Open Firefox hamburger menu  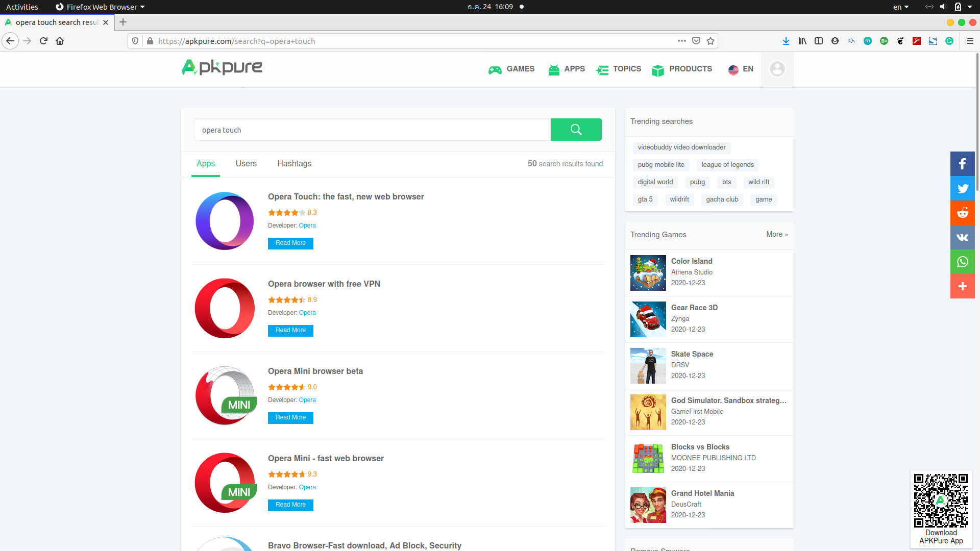(970, 41)
